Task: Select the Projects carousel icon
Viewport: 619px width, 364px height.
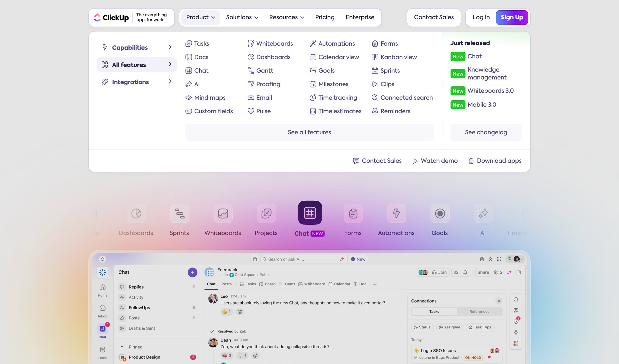Action: point(266,213)
